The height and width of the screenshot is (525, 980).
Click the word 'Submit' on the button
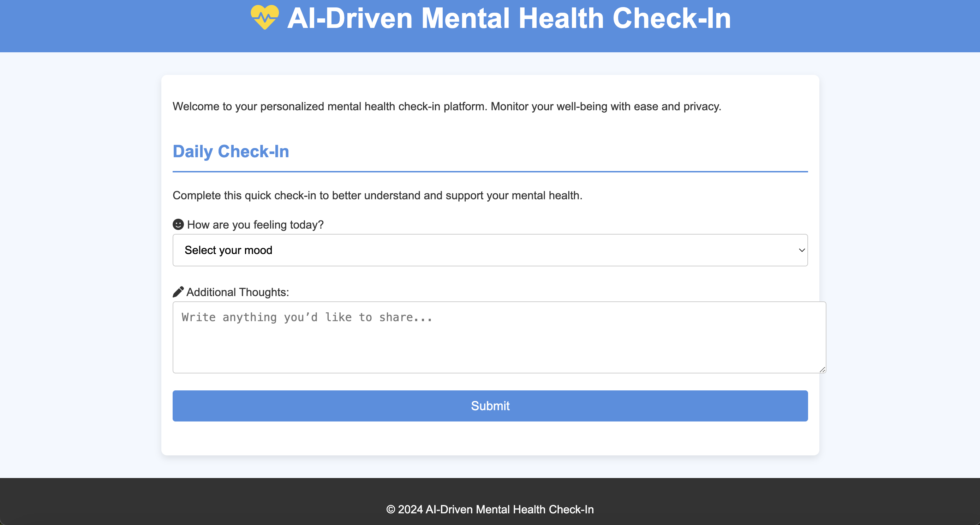(x=490, y=406)
